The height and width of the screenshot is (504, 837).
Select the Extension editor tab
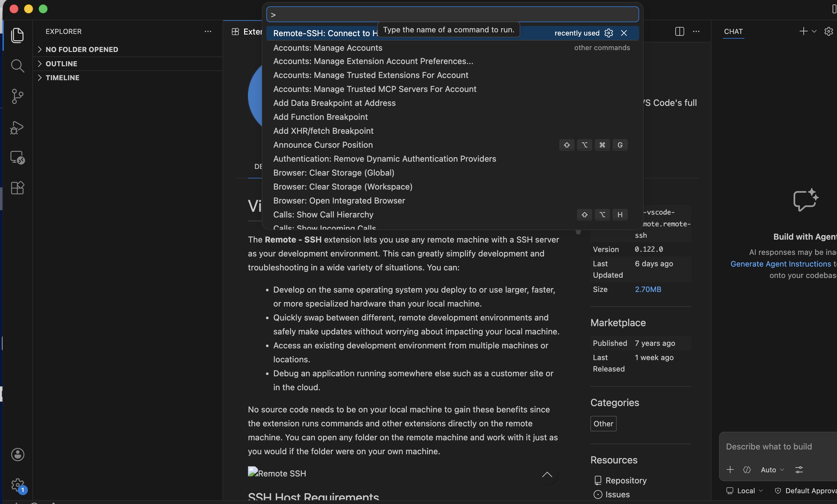click(x=247, y=32)
